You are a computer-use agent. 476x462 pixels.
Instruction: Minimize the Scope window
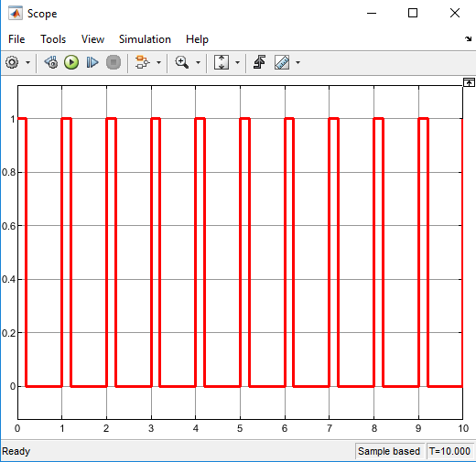click(x=372, y=13)
